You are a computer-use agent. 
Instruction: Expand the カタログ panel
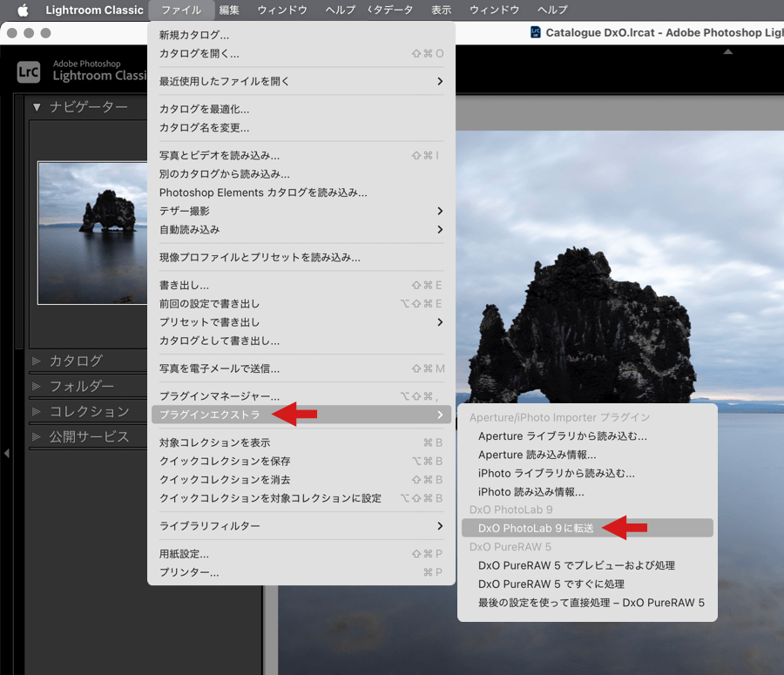(x=36, y=361)
